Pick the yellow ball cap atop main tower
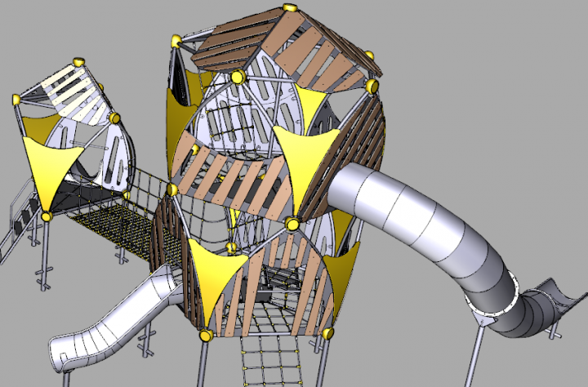Image resolution: width=588 pixels, height=387 pixels. 289,7
